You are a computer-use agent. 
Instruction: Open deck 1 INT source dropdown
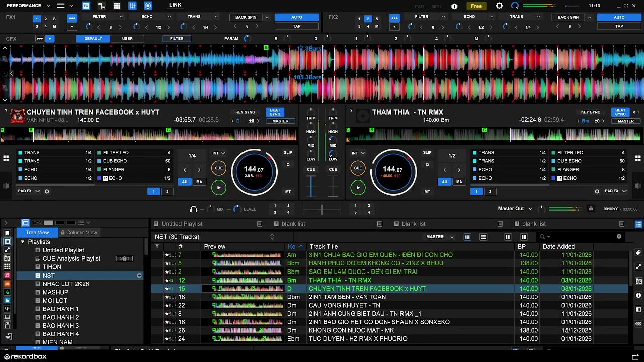pyautogui.click(x=218, y=153)
